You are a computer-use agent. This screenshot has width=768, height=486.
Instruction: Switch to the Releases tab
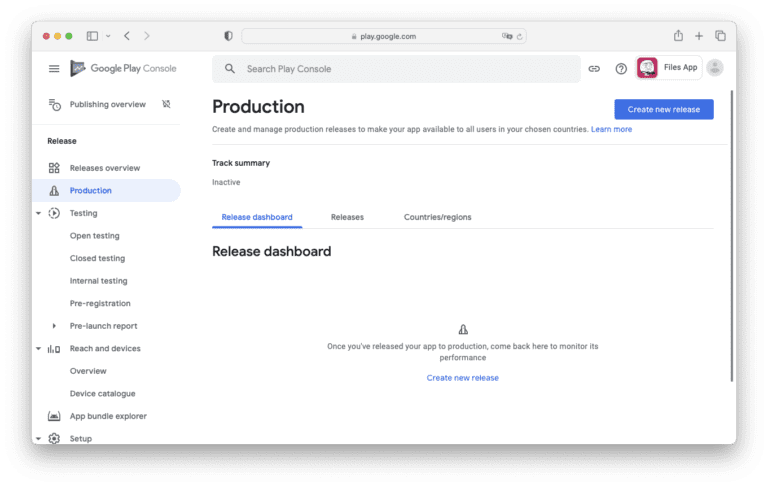click(347, 217)
